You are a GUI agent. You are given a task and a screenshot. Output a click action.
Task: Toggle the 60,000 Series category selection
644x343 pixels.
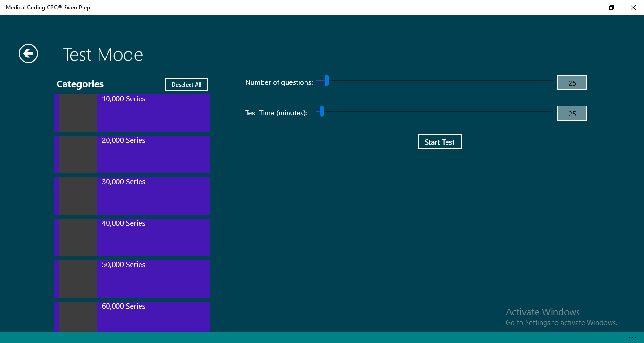153,317
